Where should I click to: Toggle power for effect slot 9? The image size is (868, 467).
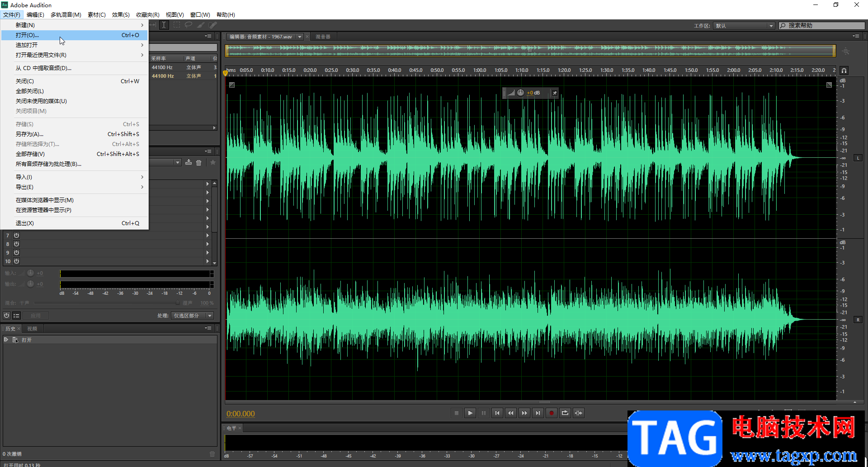pos(16,252)
